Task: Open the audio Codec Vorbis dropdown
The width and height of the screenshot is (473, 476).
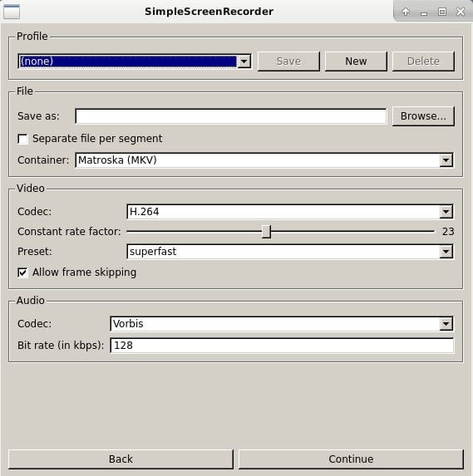Action: (x=282, y=324)
